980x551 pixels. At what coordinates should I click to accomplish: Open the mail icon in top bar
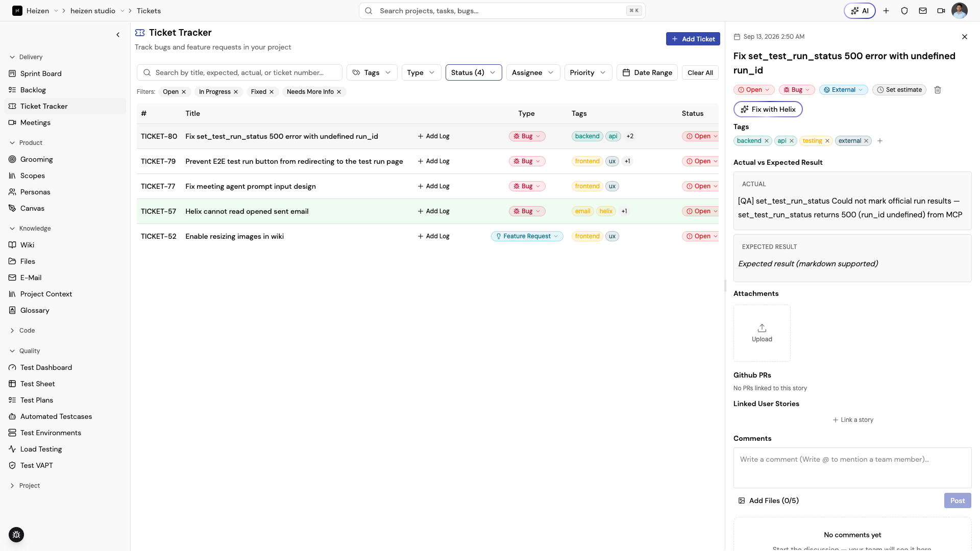click(923, 11)
